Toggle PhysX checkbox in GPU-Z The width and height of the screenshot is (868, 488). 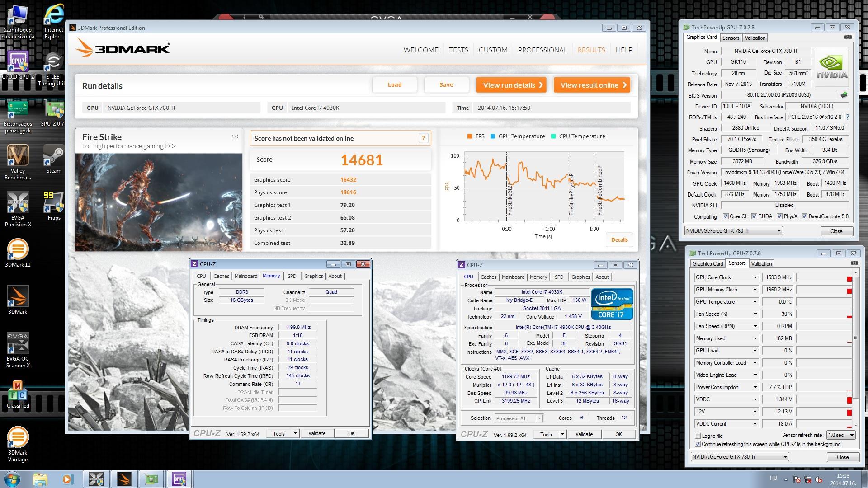coord(779,216)
